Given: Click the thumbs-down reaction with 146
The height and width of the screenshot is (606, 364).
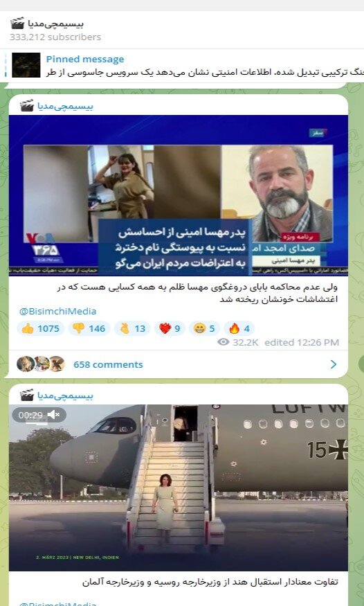Looking at the screenshot, I should click(89, 328).
